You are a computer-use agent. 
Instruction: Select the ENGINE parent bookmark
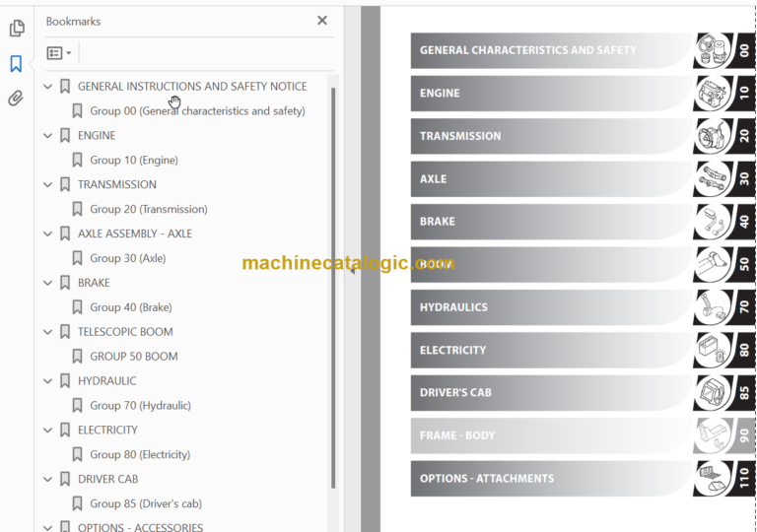pyautogui.click(x=97, y=136)
